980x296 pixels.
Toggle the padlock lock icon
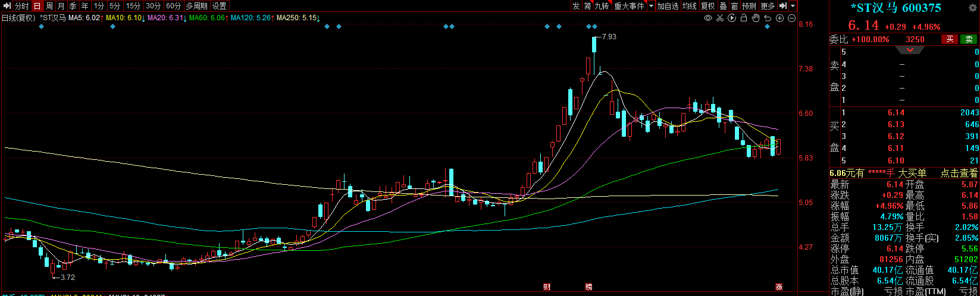point(744,18)
